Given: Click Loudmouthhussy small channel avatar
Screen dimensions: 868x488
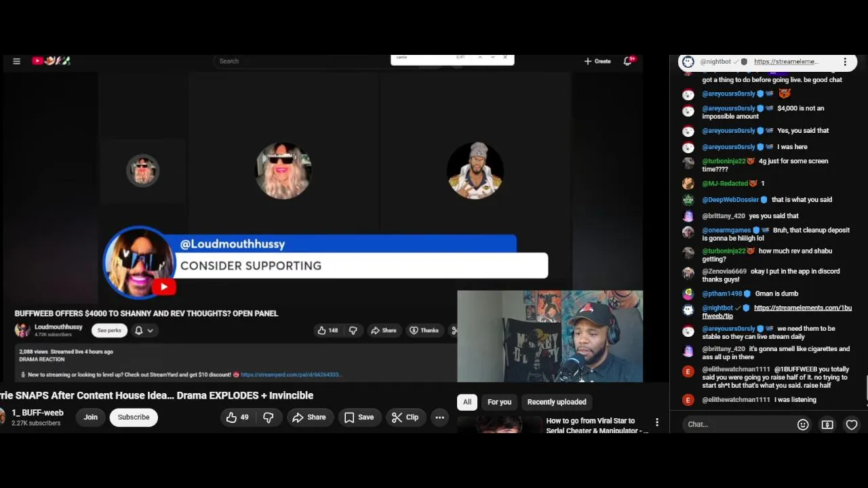Looking at the screenshot, I should 22,330.
